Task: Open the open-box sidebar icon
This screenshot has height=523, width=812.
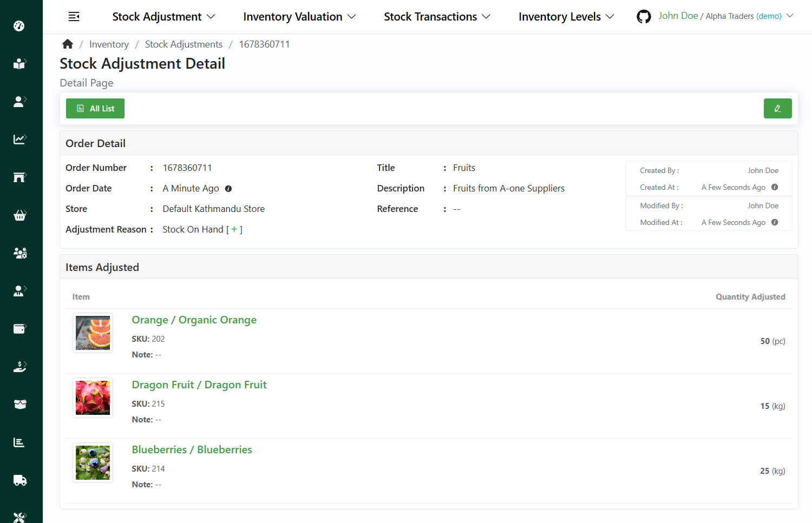Action: [19, 404]
